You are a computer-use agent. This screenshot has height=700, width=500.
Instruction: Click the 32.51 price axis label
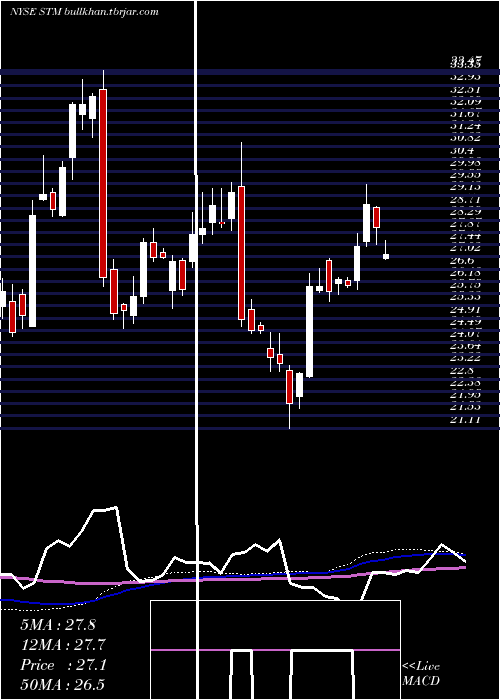point(466,90)
